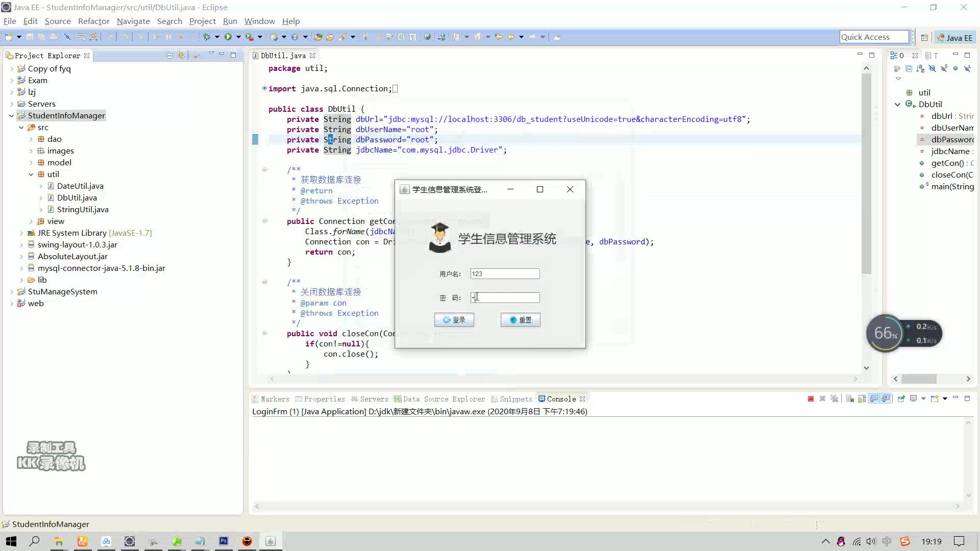Clear the Console with the clear icon
The image size is (980, 551).
849,398
